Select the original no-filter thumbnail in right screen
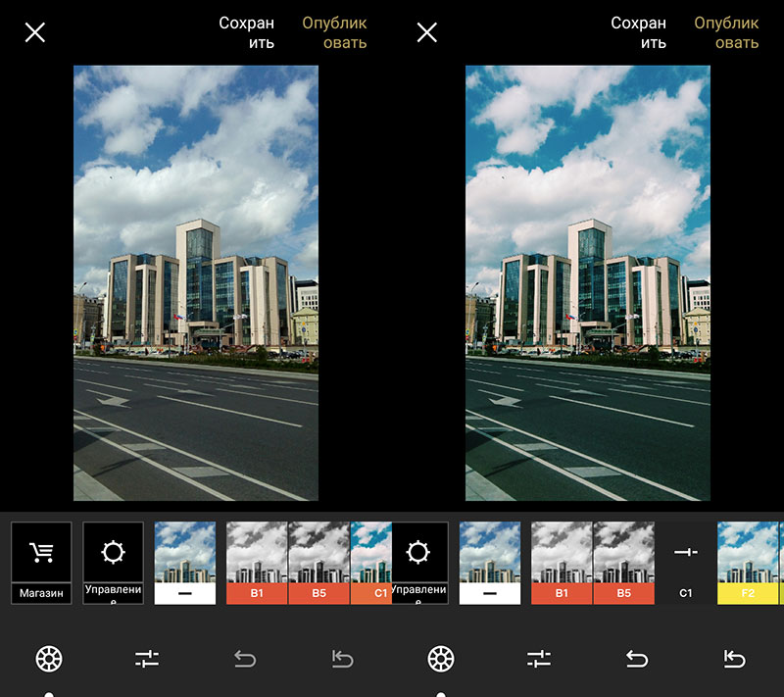This screenshot has height=697, width=784. click(x=490, y=563)
